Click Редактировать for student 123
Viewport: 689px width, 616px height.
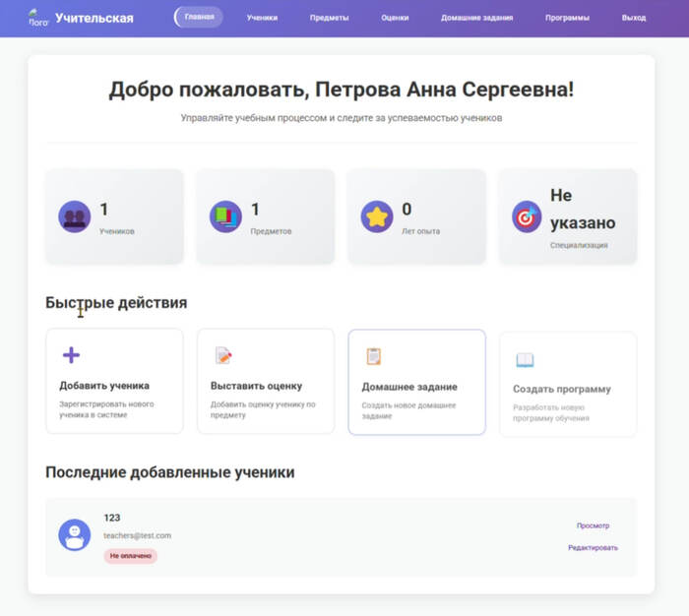point(593,547)
